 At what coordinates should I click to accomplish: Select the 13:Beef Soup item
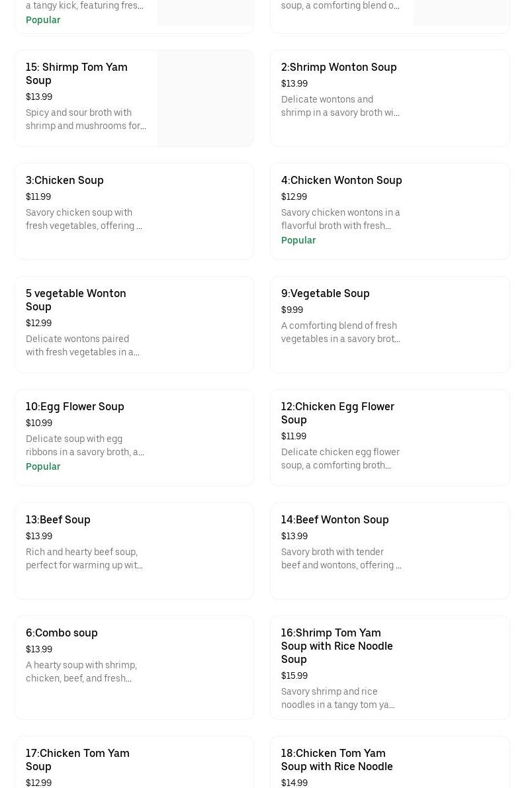coord(58,520)
